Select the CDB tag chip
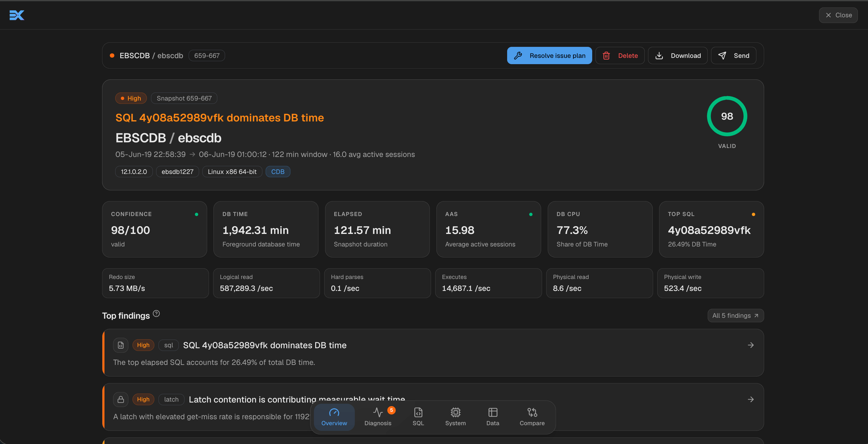 pyautogui.click(x=278, y=172)
